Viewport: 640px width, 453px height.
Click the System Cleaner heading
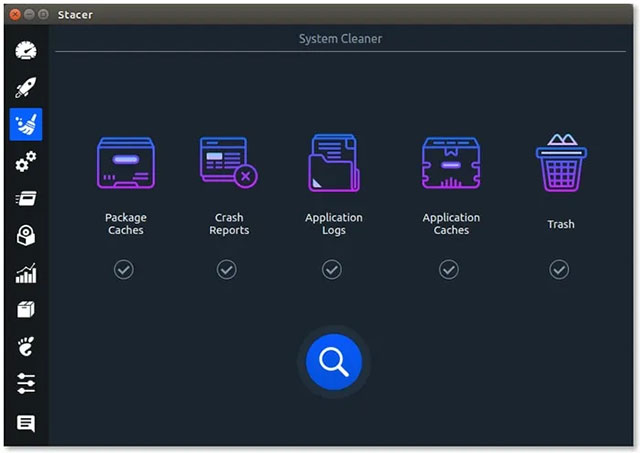coord(340,39)
